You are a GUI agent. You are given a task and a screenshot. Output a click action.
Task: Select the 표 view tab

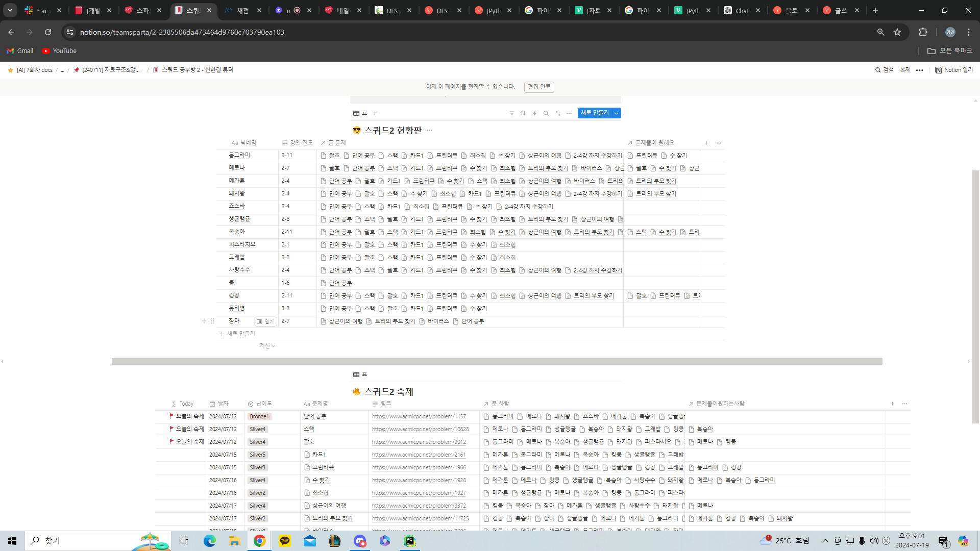[x=360, y=113]
